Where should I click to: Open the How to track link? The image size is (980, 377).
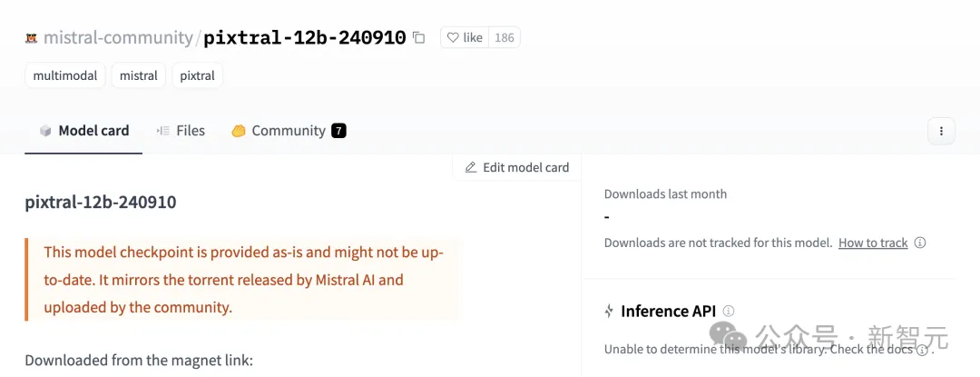[873, 243]
